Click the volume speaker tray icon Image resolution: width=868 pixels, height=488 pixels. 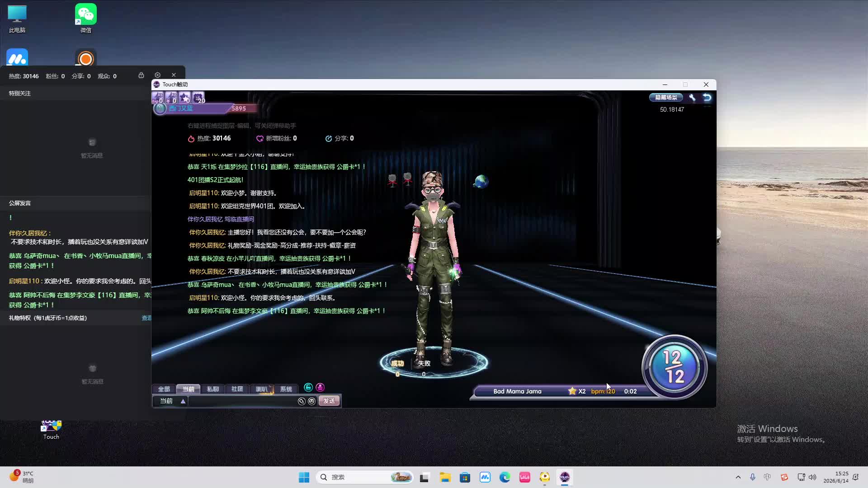tap(812, 477)
